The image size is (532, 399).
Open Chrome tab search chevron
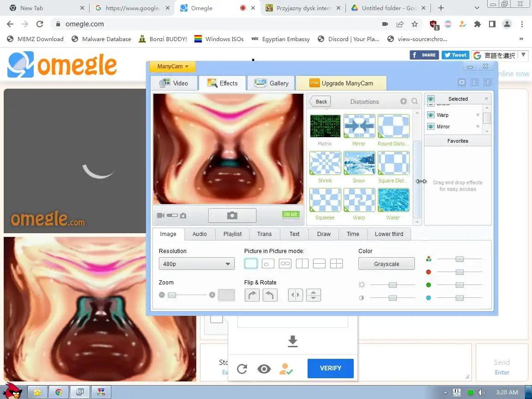click(477, 8)
